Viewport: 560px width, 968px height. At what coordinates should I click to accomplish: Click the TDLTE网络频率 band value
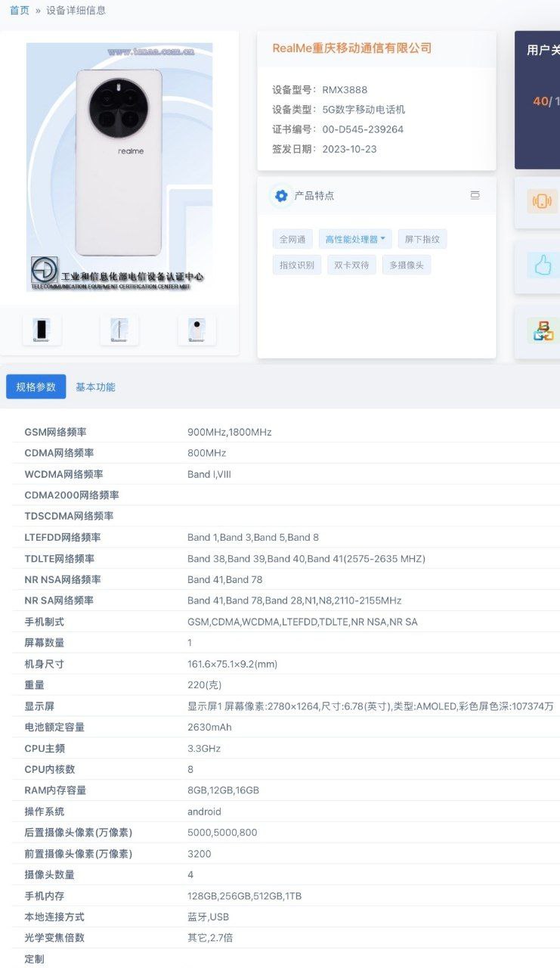pyautogui.click(x=306, y=559)
